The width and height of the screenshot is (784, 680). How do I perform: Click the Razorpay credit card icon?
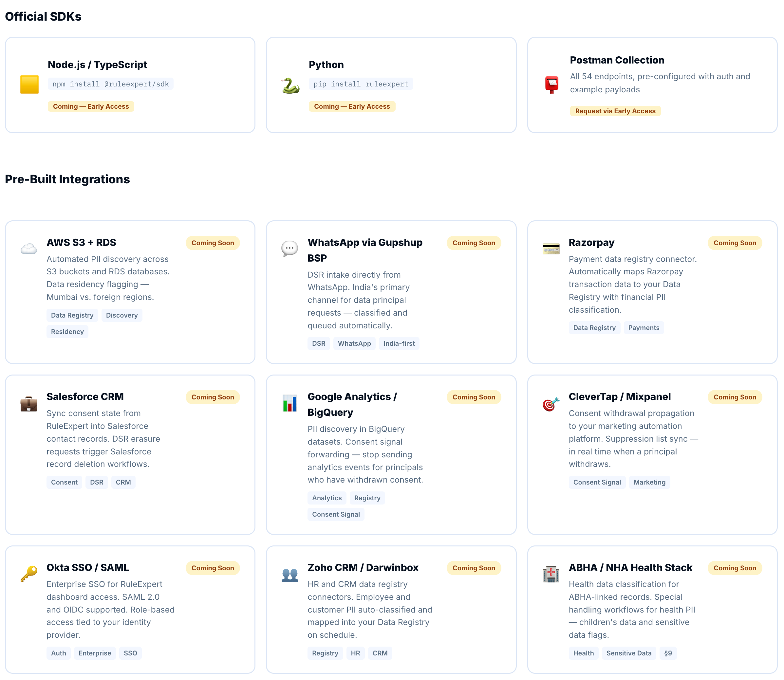[551, 249]
